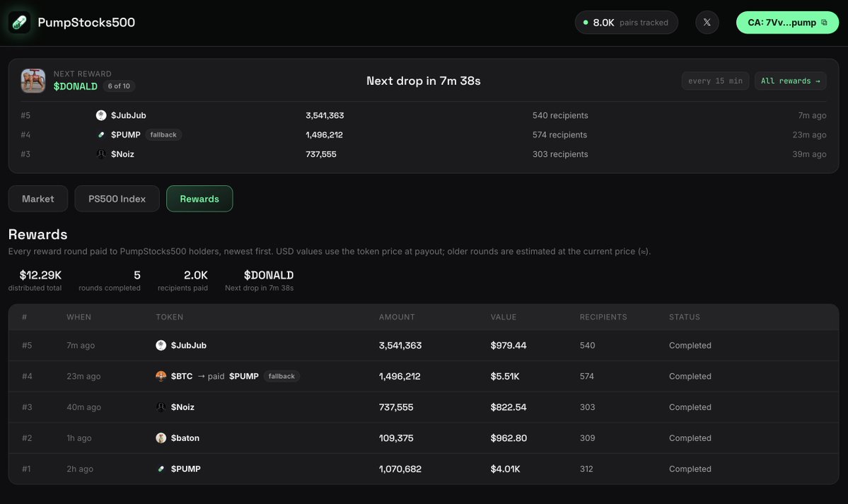This screenshot has width=848, height=504.
Task: Click the VALUE column header
Action: click(x=504, y=317)
